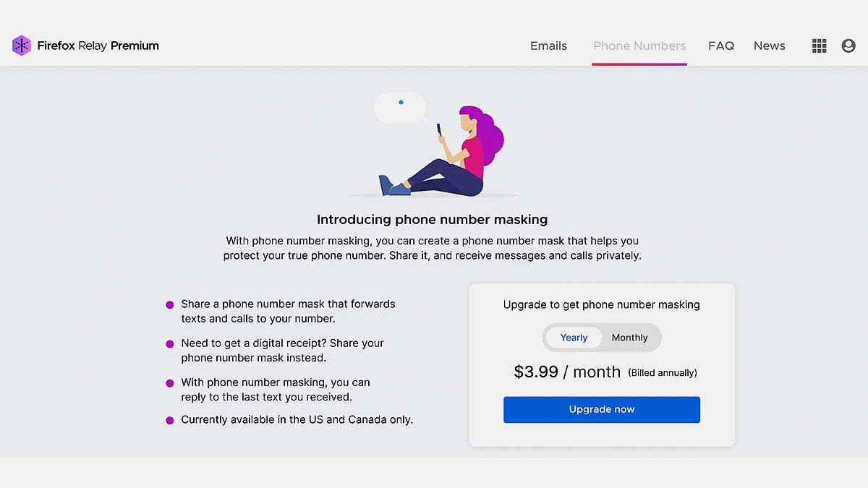Click the purple bullet beside 'Currently available in the US'
The width and height of the screenshot is (868, 488).
click(170, 420)
